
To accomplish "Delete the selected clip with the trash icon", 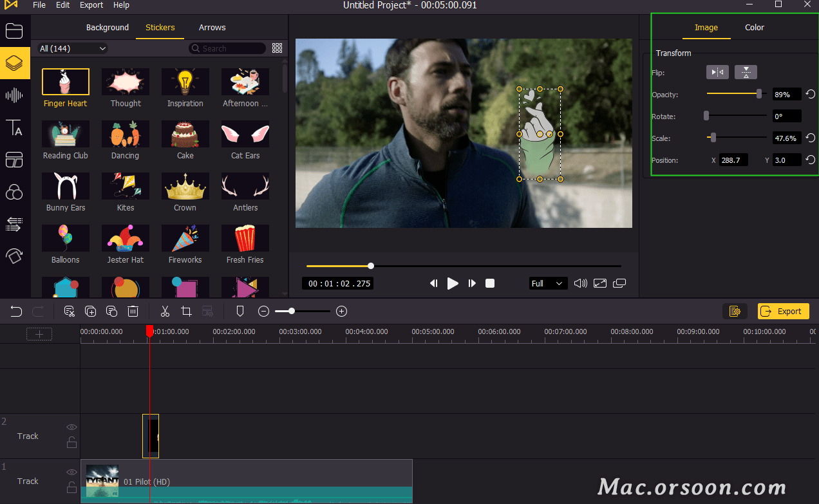I will (133, 312).
